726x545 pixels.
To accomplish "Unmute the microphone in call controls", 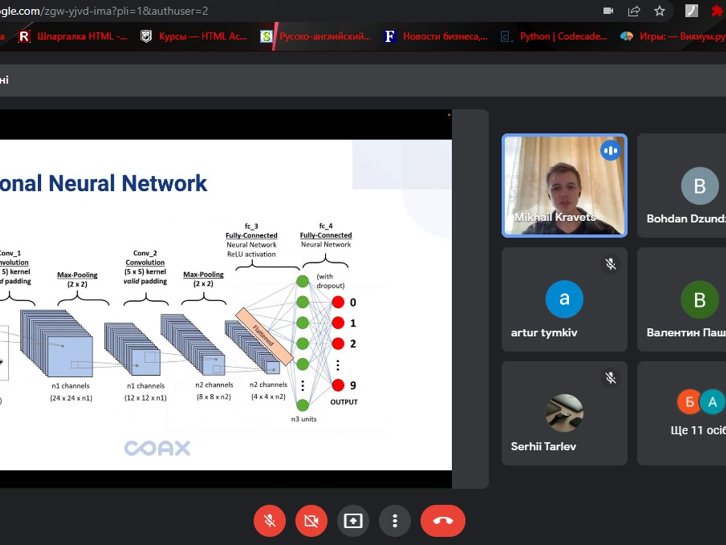I will pyautogui.click(x=268, y=521).
